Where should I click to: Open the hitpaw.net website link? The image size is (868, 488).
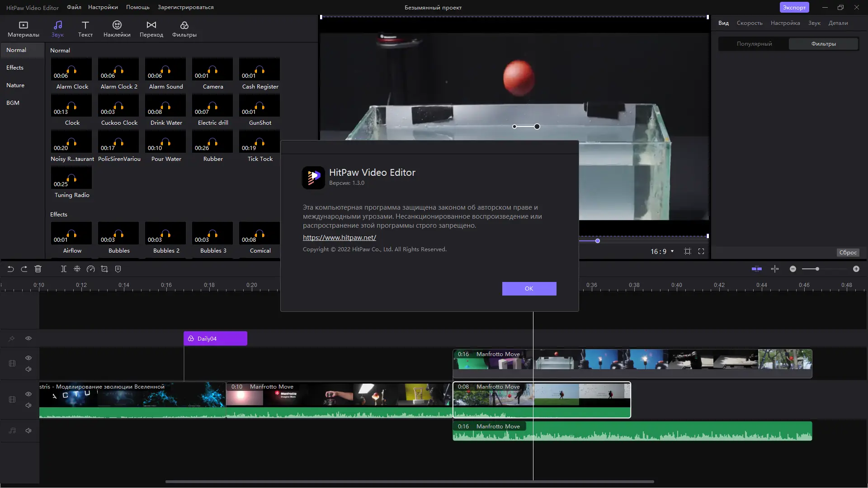339,237
